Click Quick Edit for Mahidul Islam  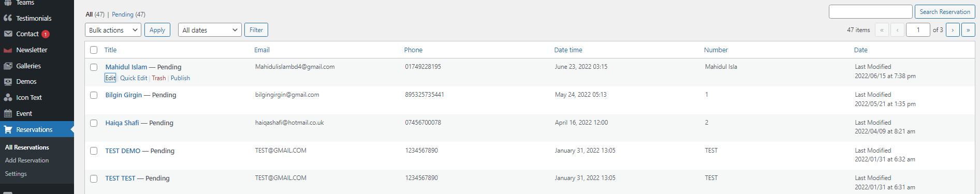coord(134,78)
